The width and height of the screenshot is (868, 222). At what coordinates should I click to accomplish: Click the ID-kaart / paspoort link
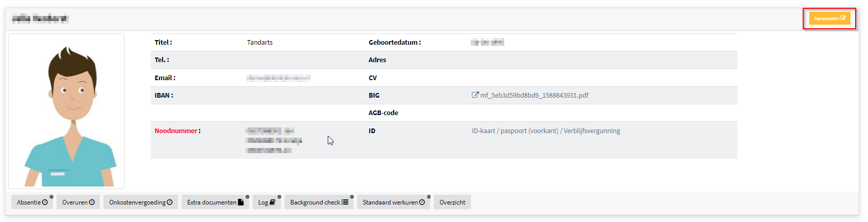coord(546,131)
